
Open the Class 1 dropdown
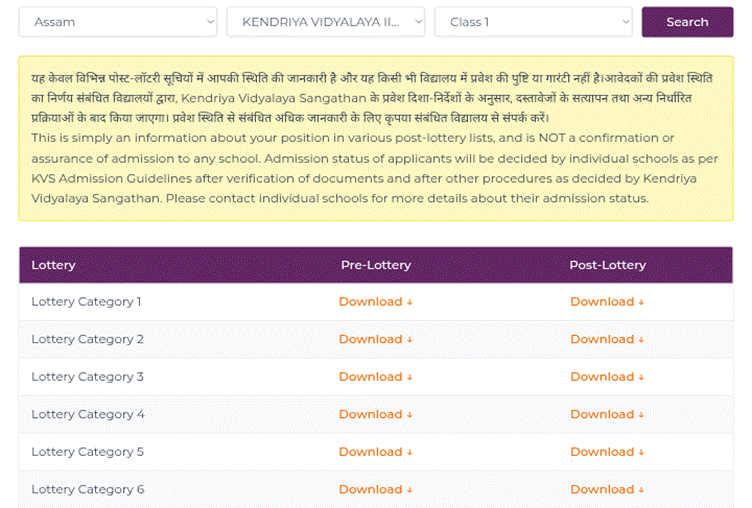pos(533,22)
